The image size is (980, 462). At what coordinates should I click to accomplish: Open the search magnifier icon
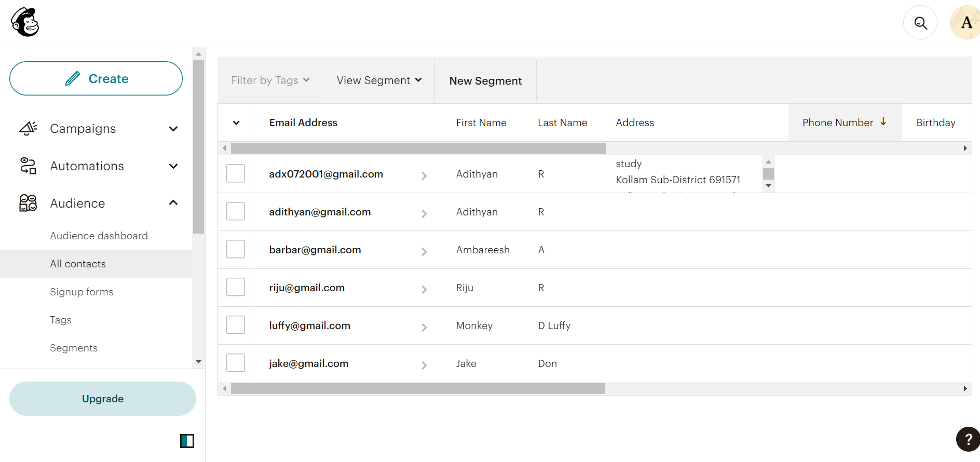(x=920, y=23)
